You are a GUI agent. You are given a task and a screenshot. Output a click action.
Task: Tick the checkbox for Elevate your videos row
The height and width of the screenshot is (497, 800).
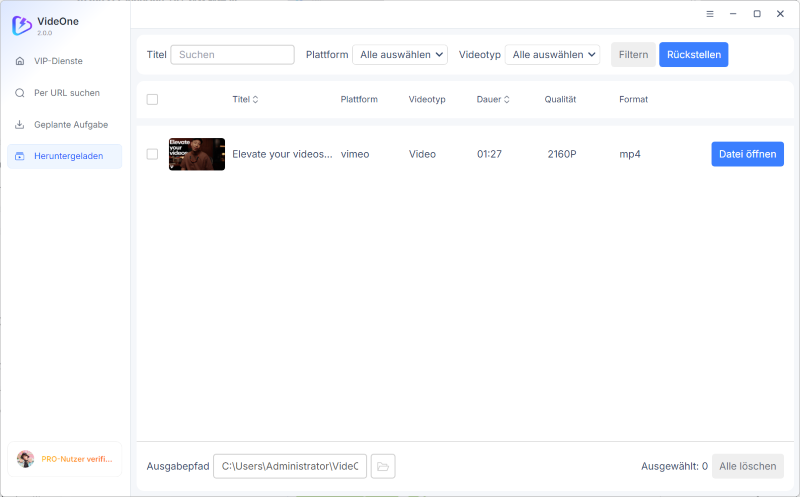(152, 154)
